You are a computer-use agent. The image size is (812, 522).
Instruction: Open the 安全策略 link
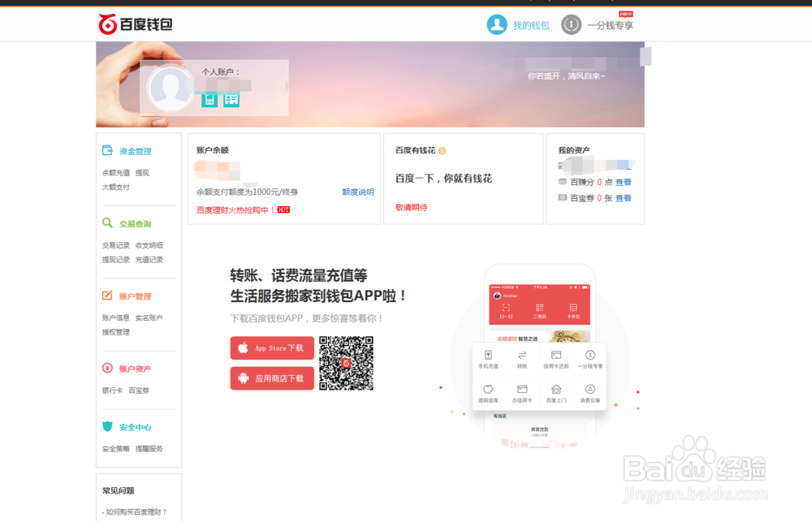[116, 449]
